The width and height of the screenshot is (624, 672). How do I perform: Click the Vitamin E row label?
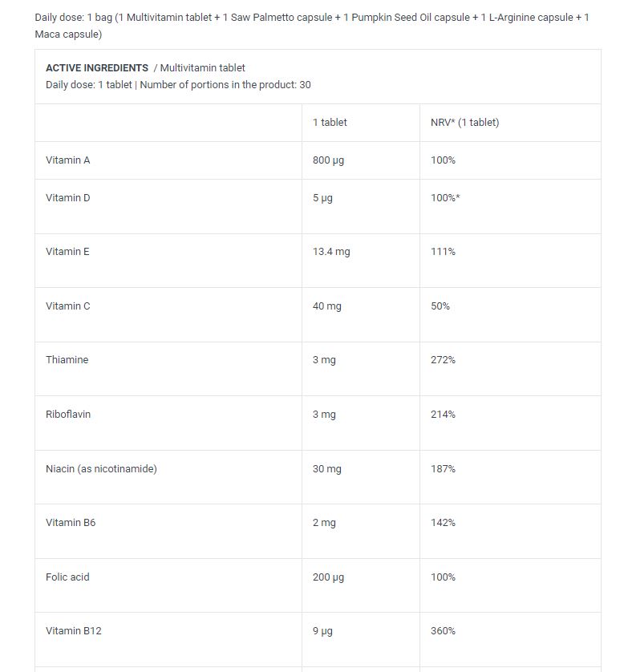[67, 252]
